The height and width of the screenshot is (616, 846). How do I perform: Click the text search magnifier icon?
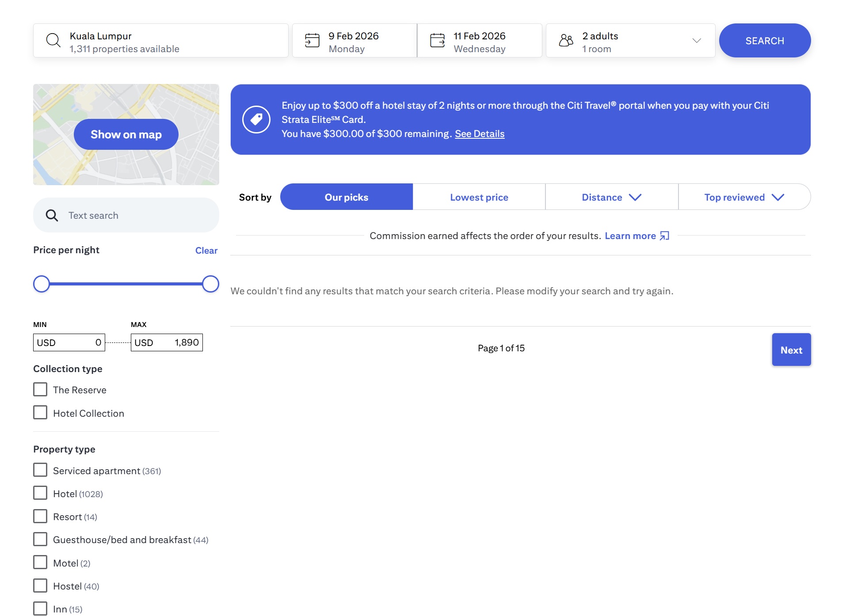click(x=52, y=216)
